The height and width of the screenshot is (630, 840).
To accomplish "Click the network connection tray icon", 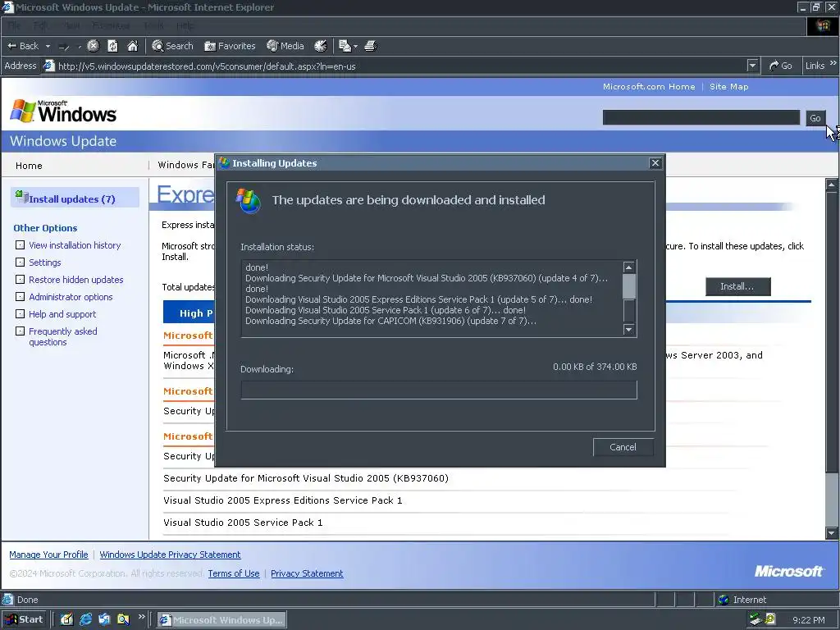I will (755, 620).
